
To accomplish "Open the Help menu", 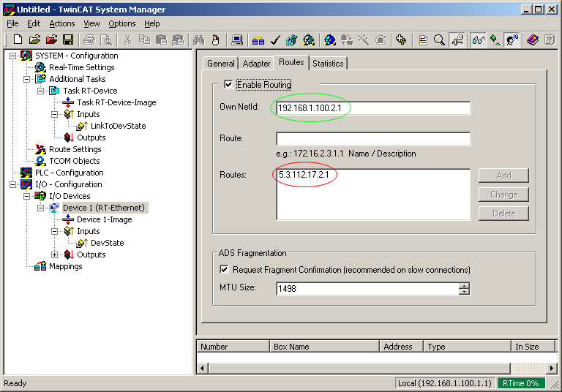I will click(152, 23).
